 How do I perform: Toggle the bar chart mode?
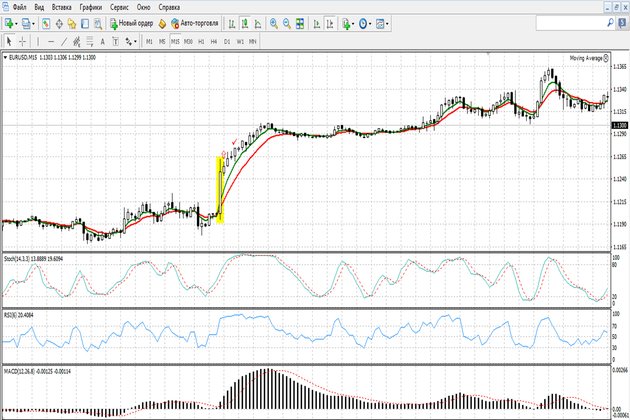[x=231, y=22]
